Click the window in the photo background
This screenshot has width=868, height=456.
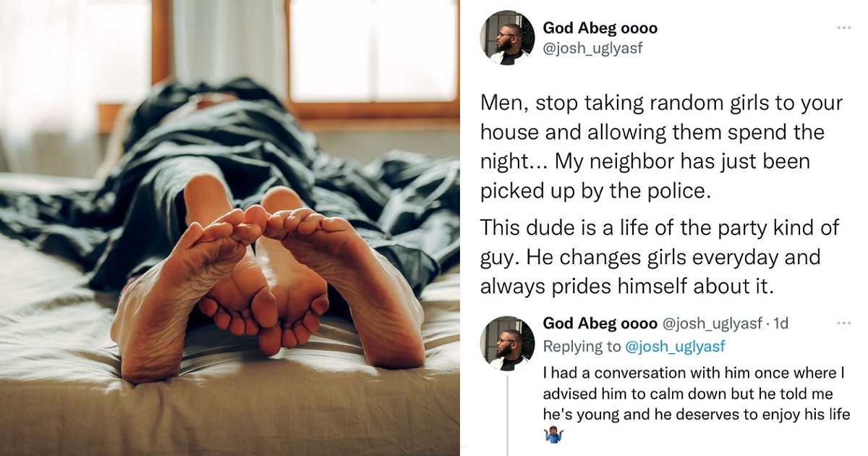coord(373,51)
